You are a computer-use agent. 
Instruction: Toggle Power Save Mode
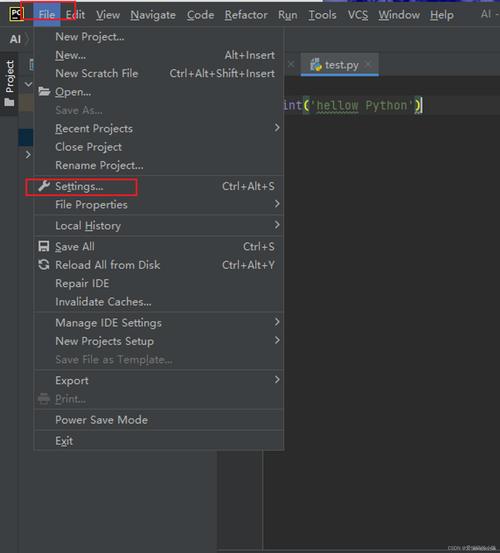pyautogui.click(x=158, y=420)
